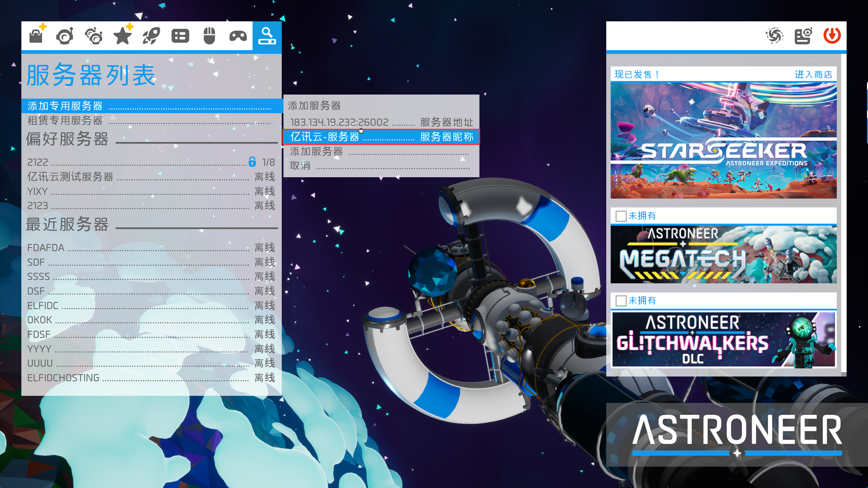Select recent server SSSS
This screenshot has width=868, height=488.
click(x=152, y=277)
